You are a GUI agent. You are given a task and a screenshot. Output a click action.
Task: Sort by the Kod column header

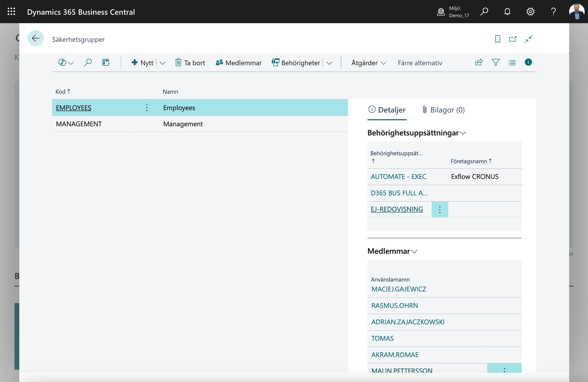[63, 92]
